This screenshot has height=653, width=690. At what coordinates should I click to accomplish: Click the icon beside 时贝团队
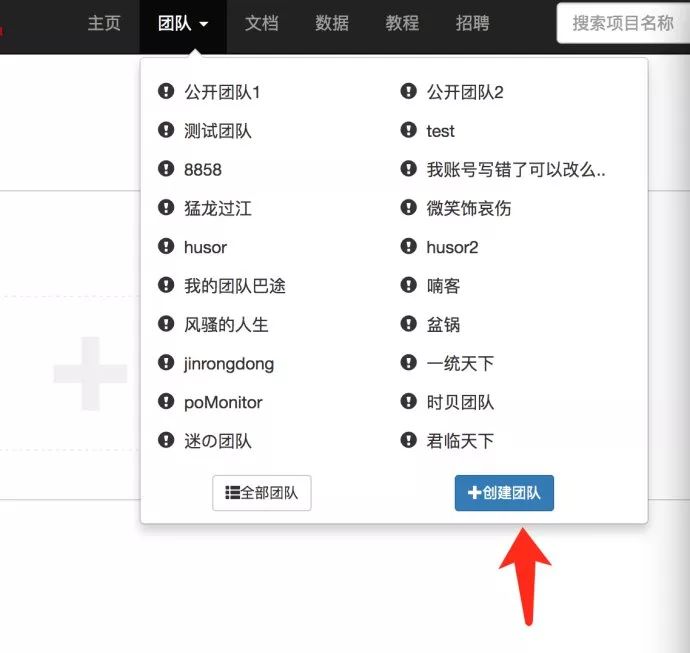click(x=408, y=401)
